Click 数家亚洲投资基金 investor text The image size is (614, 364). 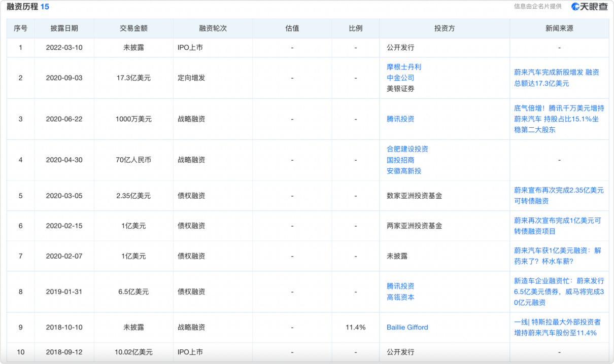(x=414, y=196)
